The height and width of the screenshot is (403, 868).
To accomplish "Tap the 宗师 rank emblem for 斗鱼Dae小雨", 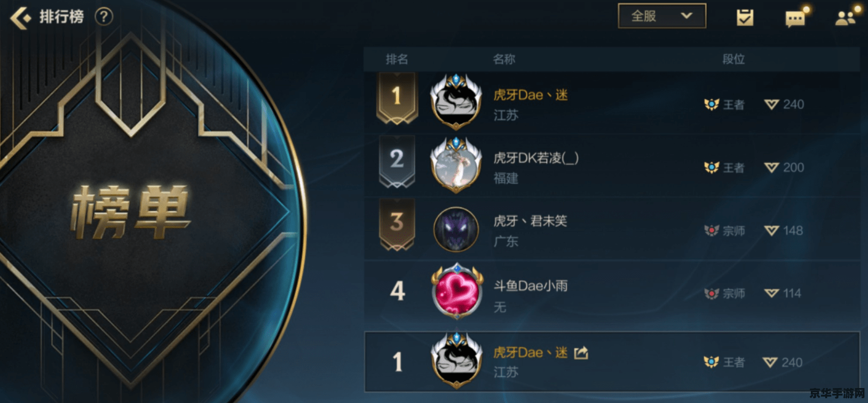I will [x=711, y=293].
